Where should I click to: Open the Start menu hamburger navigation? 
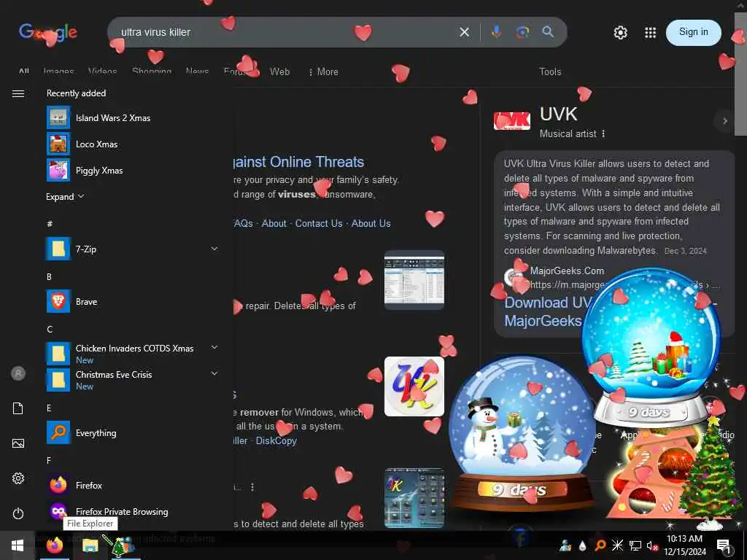pos(18,93)
